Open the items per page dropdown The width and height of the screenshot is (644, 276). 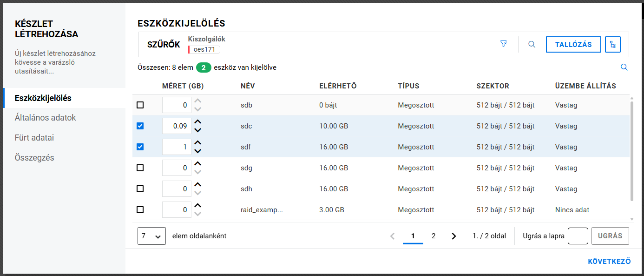pos(152,236)
